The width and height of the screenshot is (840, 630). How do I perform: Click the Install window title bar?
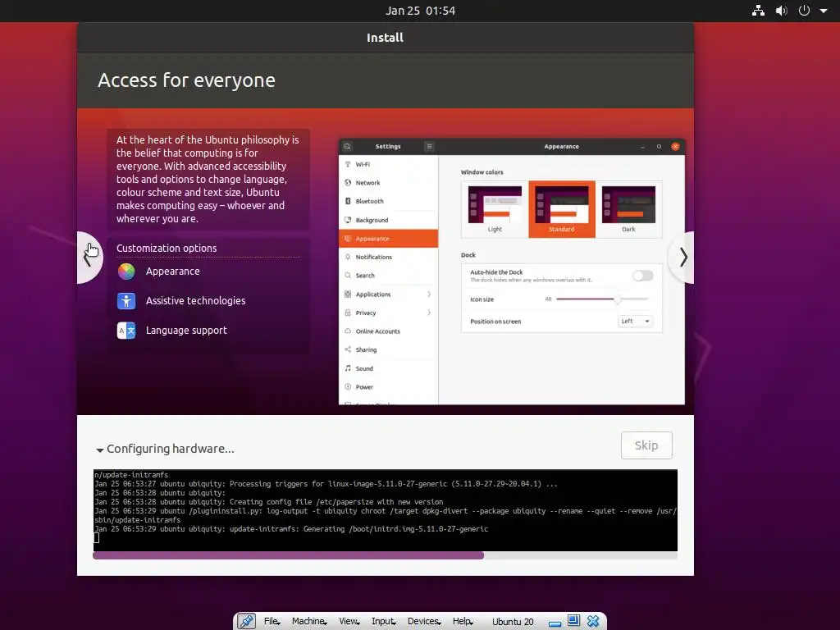pyautogui.click(x=386, y=38)
